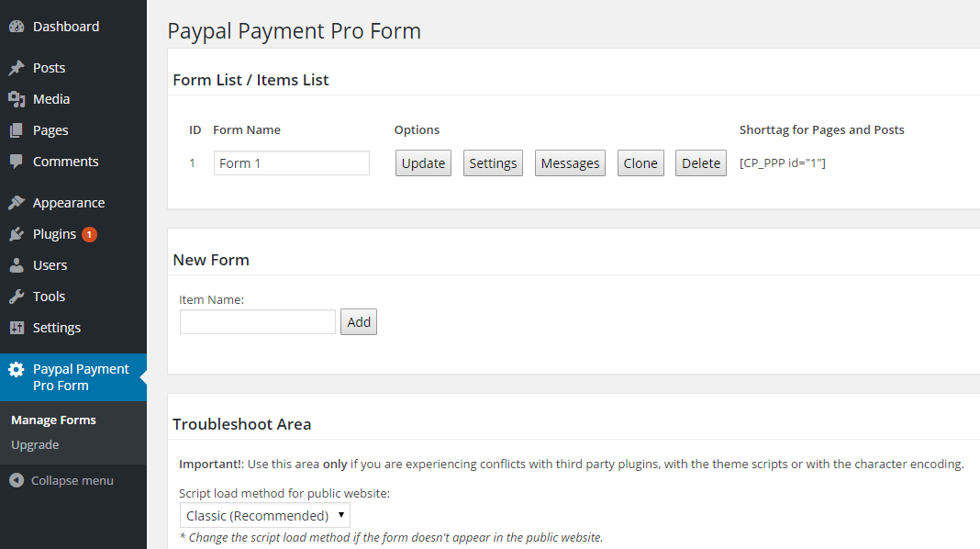Click the Plugins plug icon
This screenshot has width=980, height=549.
(17, 234)
